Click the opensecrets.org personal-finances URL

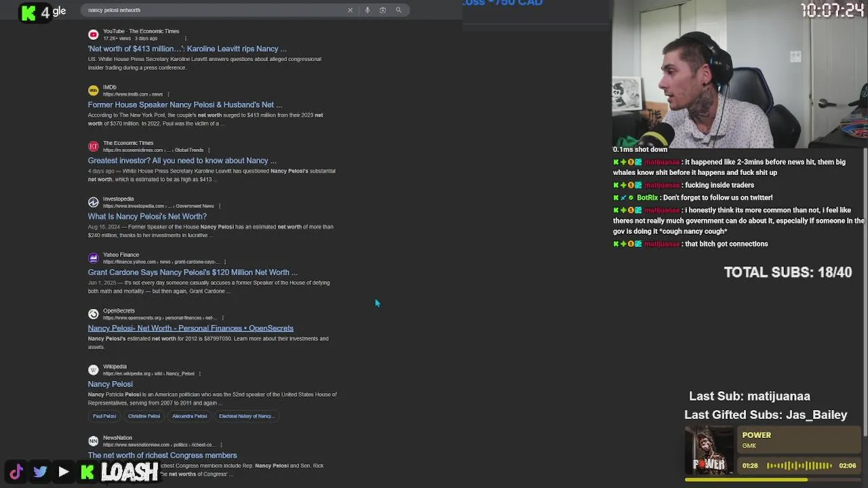[x=159, y=318]
